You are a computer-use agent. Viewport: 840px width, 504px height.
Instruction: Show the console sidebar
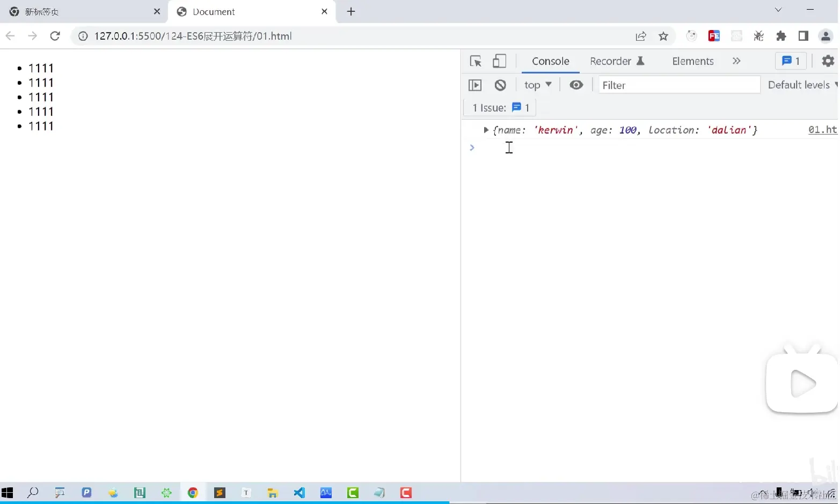pyautogui.click(x=475, y=85)
